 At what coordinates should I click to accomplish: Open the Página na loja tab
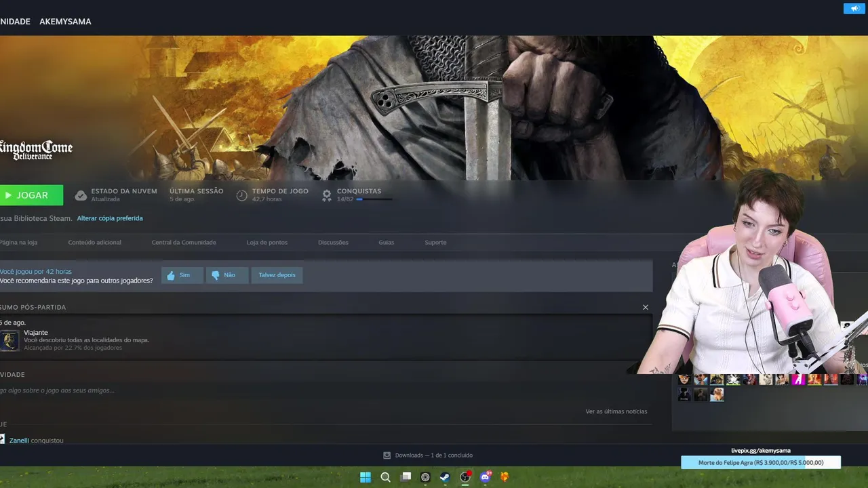pyautogui.click(x=18, y=242)
